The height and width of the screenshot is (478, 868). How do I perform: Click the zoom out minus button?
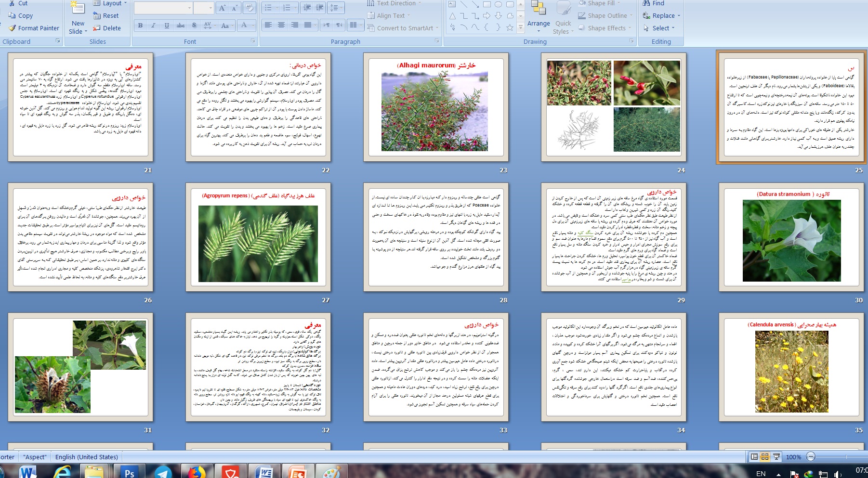(811, 457)
